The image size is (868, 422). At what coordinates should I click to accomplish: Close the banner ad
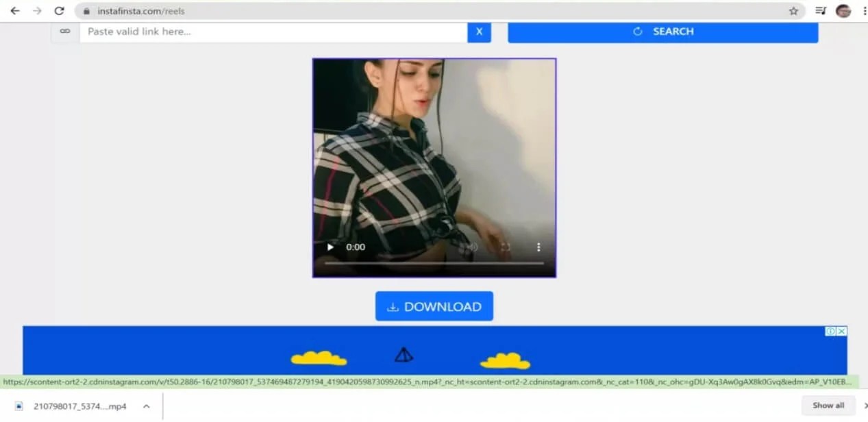point(842,332)
